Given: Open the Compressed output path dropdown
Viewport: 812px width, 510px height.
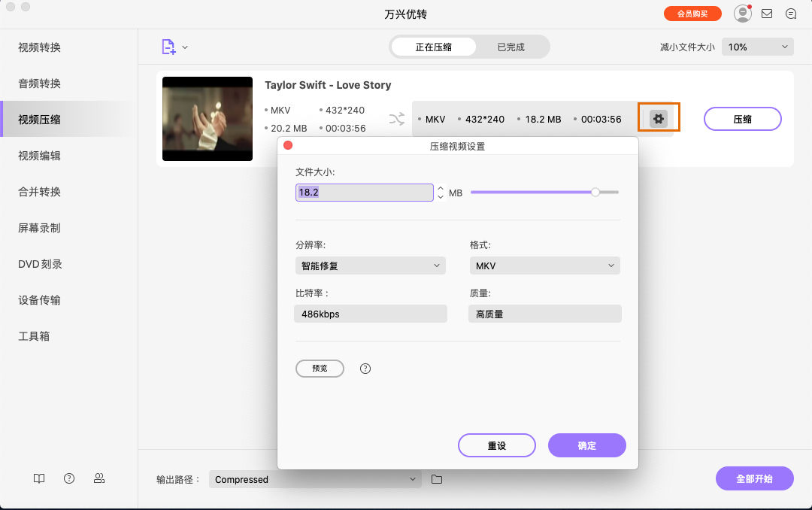Looking at the screenshot, I should [314, 478].
